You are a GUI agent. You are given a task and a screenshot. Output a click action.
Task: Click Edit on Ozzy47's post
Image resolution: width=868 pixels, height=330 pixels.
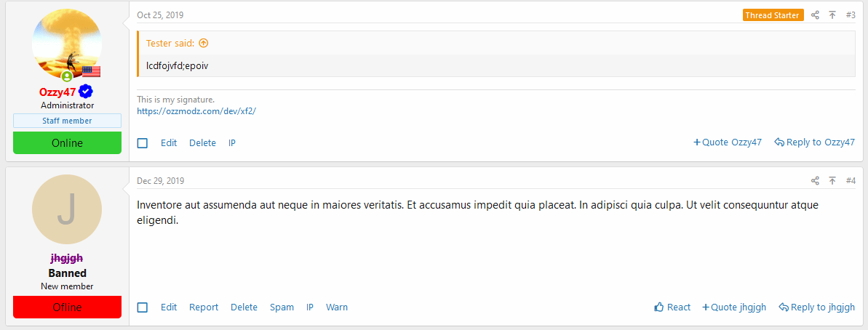169,143
